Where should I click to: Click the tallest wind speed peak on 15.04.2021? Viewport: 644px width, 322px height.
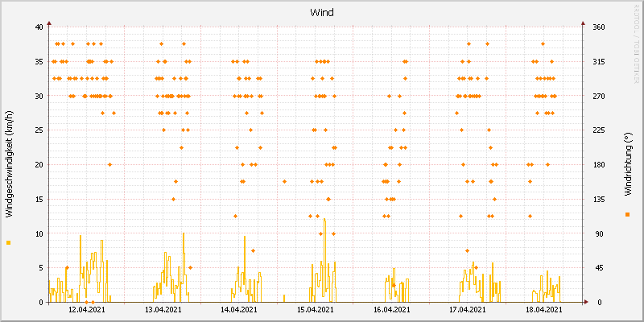(324, 219)
